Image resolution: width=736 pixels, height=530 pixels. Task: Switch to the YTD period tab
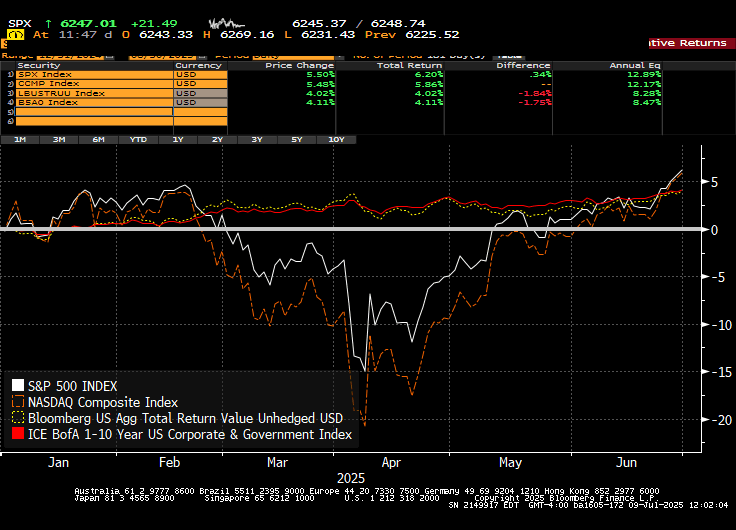point(138,139)
